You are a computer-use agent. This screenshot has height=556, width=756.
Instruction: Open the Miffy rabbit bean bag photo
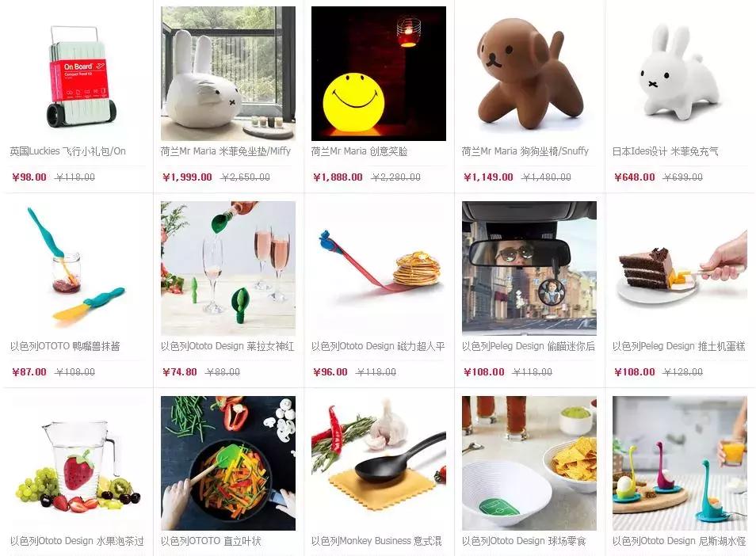(228, 73)
